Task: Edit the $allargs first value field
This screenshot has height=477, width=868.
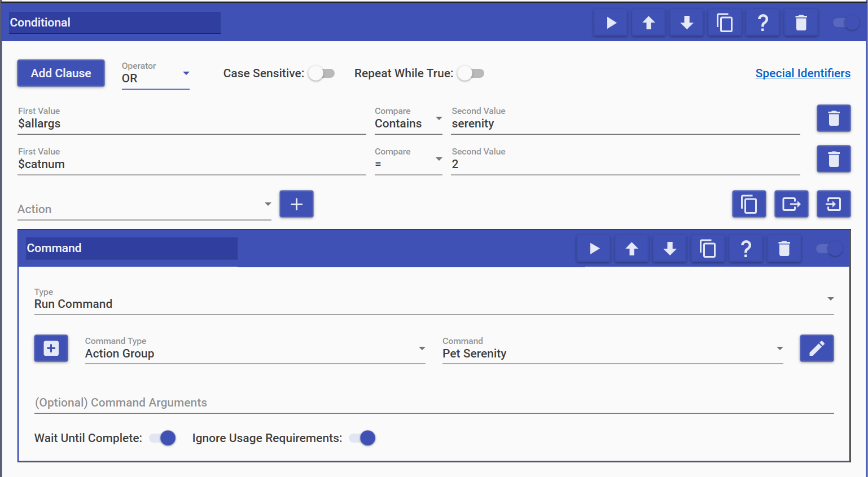Action: (192, 119)
